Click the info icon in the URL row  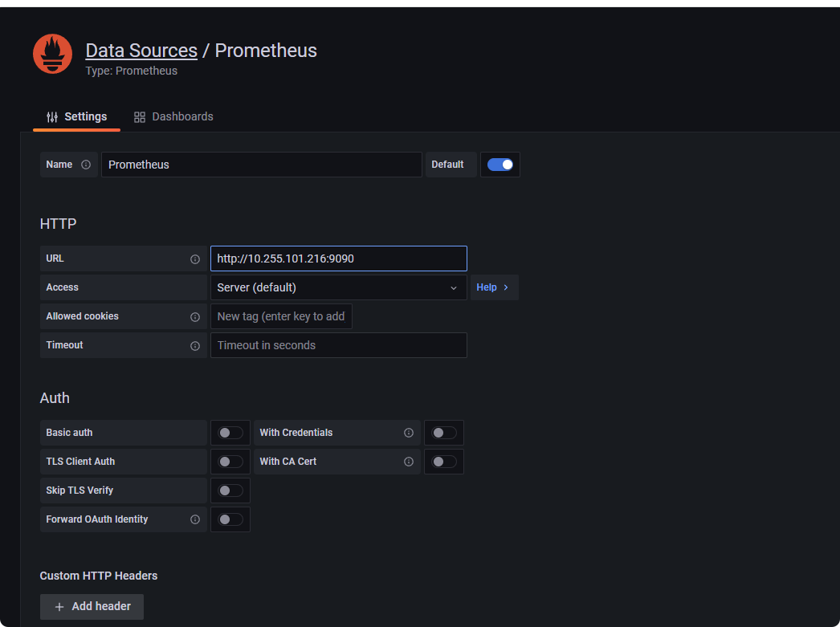(195, 259)
